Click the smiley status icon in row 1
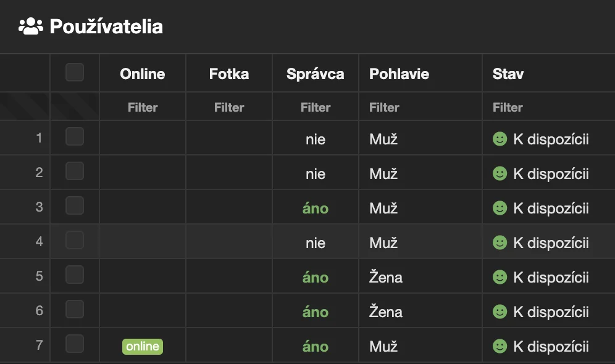Image resolution: width=615 pixels, height=364 pixels. coord(500,139)
